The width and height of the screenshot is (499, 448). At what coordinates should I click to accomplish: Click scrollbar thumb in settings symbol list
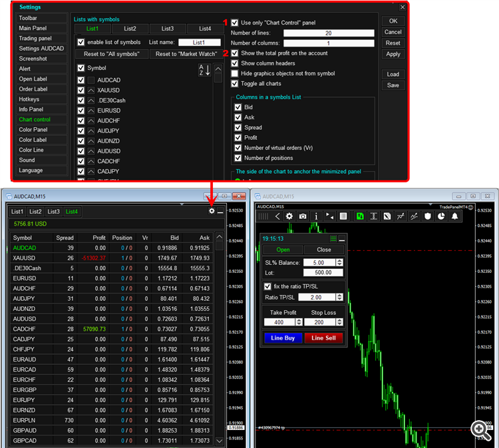218,78
